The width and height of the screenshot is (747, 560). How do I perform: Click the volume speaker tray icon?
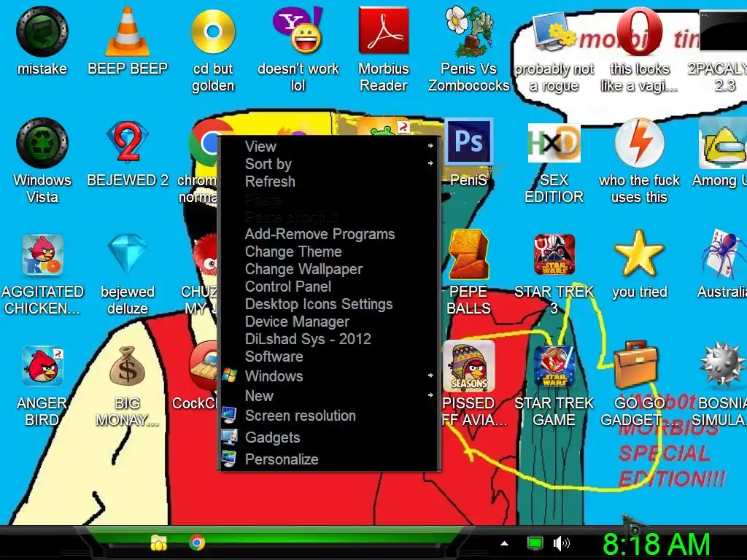click(x=562, y=542)
